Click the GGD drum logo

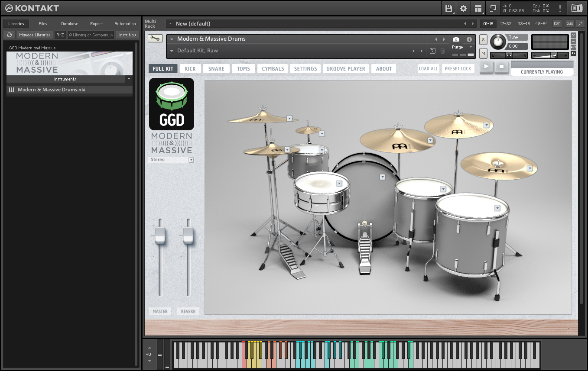pyautogui.click(x=172, y=104)
